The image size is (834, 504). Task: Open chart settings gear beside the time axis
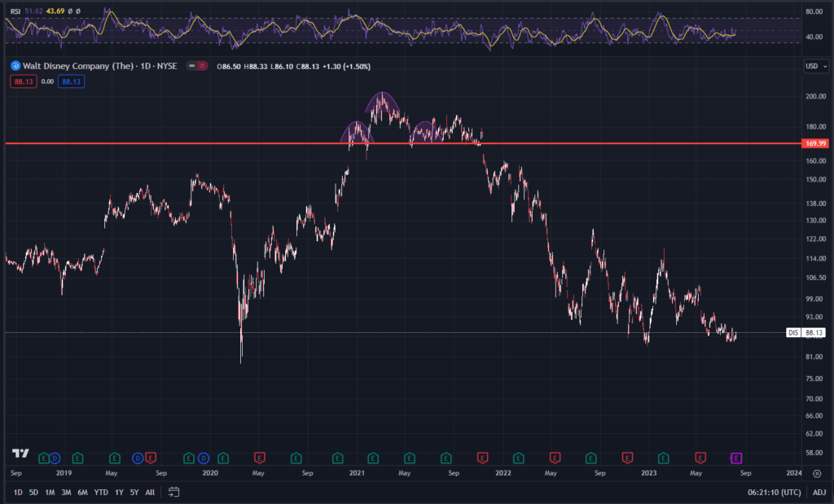tap(817, 473)
